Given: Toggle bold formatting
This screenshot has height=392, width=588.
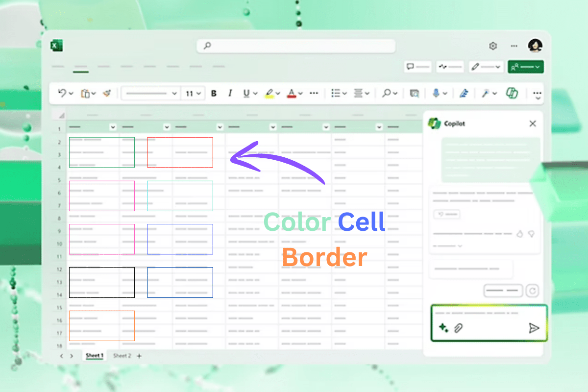Looking at the screenshot, I should coord(214,93).
